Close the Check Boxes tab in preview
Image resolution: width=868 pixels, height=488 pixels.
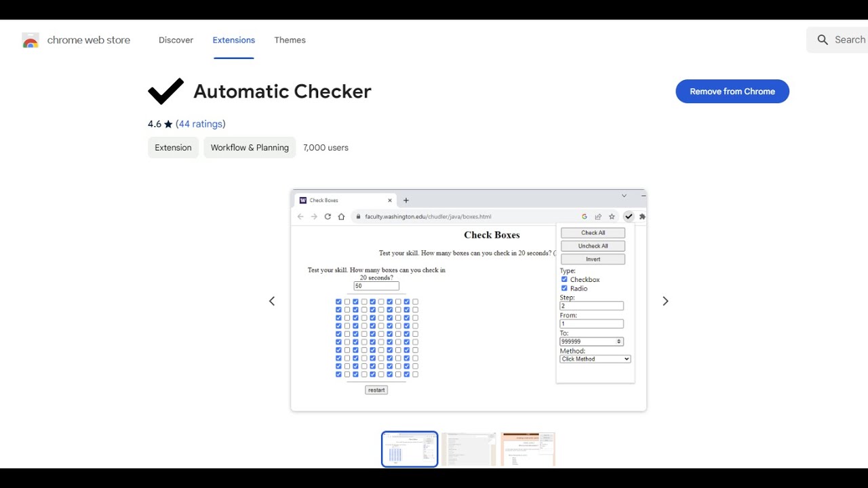(390, 201)
